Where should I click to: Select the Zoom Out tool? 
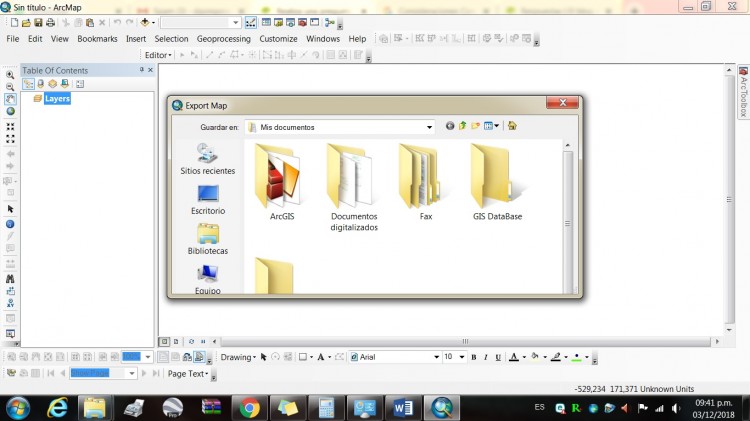point(10,87)
